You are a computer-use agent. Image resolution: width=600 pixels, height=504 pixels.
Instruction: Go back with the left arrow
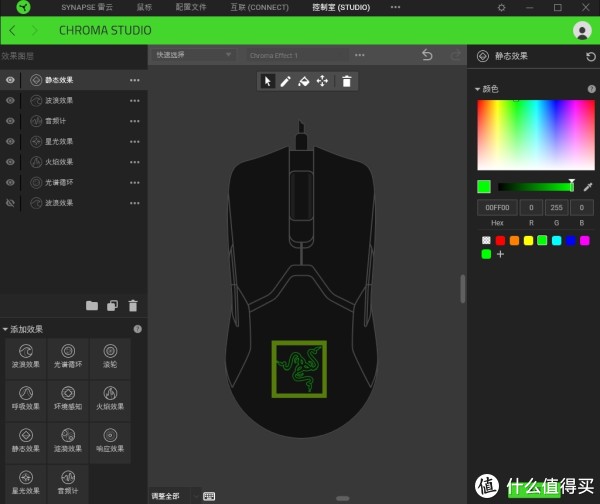point(12,30)
